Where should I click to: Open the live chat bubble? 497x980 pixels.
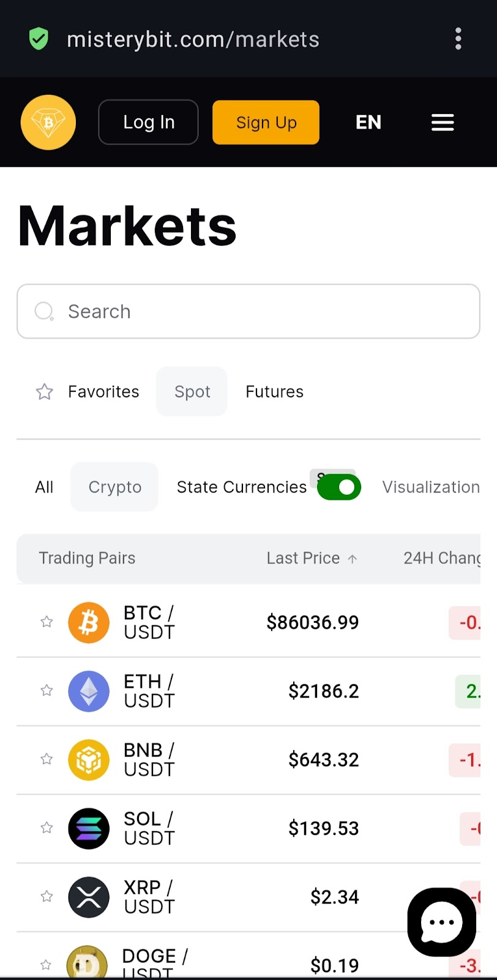[442, 922]
